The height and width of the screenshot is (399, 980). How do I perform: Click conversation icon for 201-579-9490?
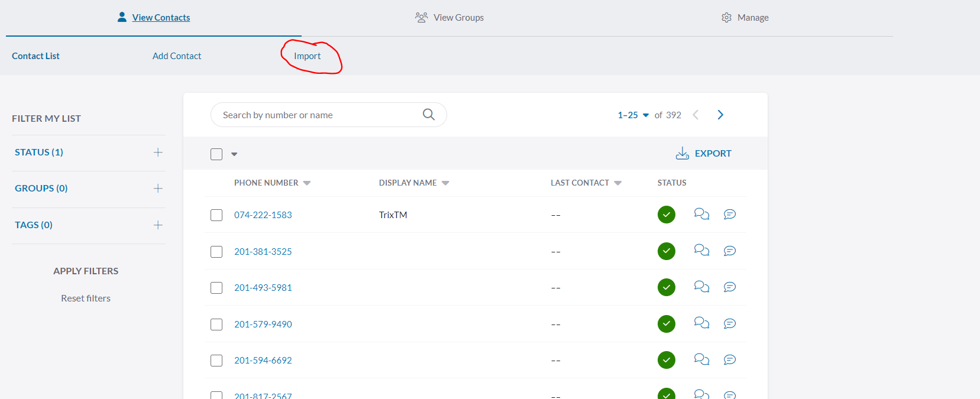point(701,323)
